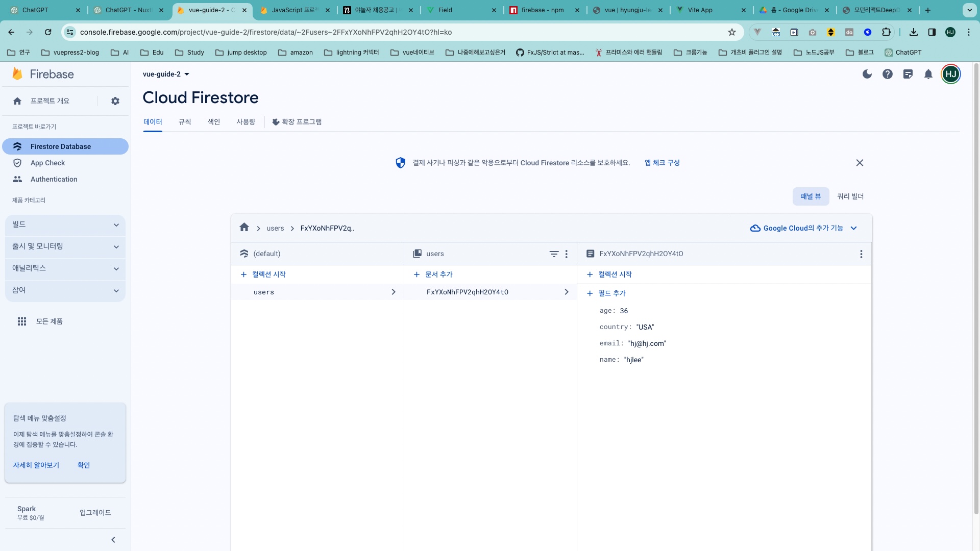Viewport: 980px width, 551px height.
Task: Open the users collection more options menu
Action: 567,254
